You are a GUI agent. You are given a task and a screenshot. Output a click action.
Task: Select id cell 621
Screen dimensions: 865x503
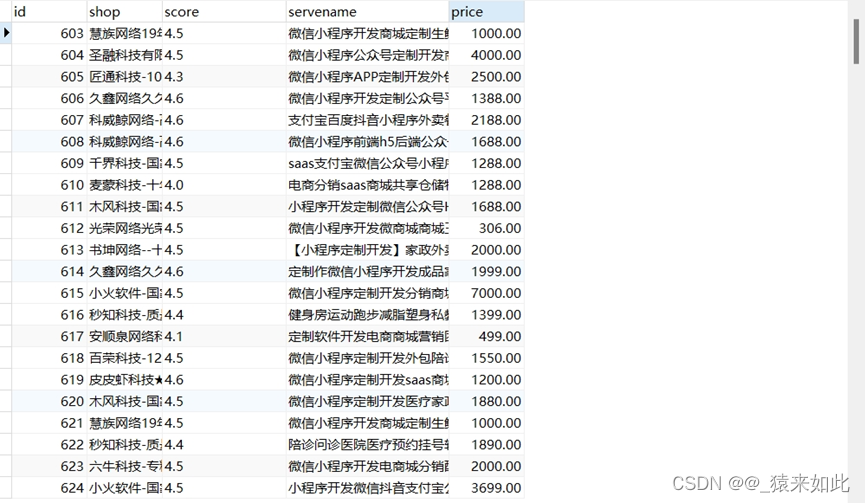tap(49, 423)
